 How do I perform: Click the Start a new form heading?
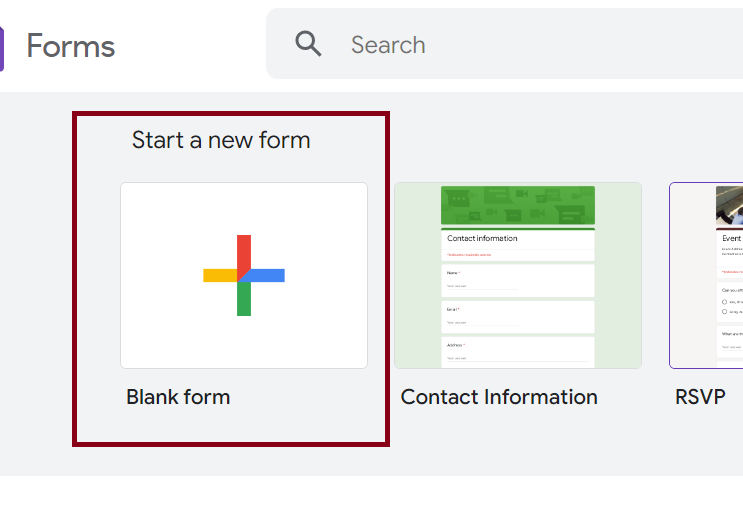[221, 140]
